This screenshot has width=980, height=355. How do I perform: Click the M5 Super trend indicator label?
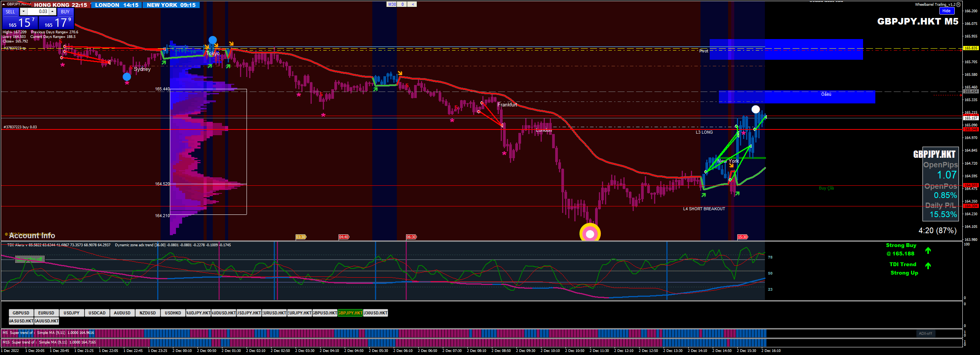49,333
